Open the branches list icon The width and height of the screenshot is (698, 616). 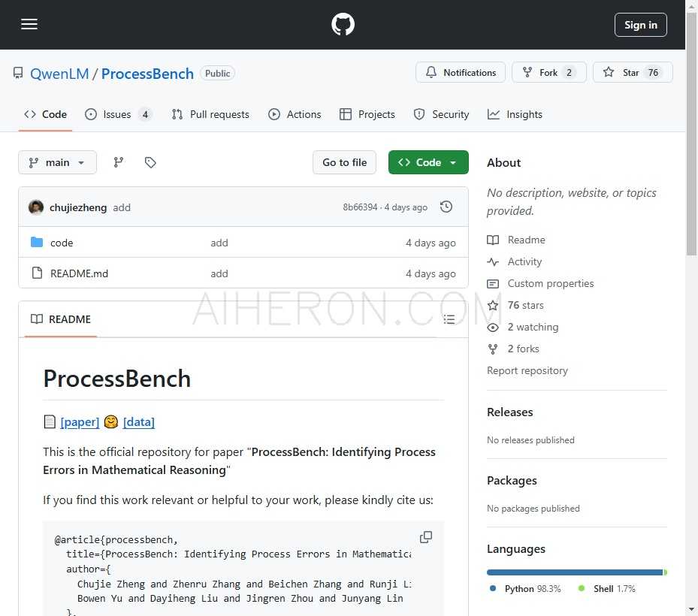pos(119,162)
